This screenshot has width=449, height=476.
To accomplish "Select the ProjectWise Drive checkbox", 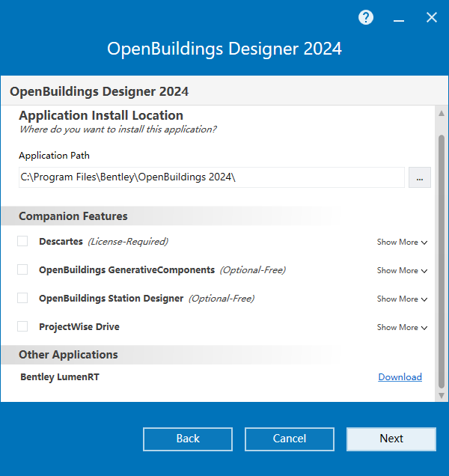I will click(x=22, y=326).
